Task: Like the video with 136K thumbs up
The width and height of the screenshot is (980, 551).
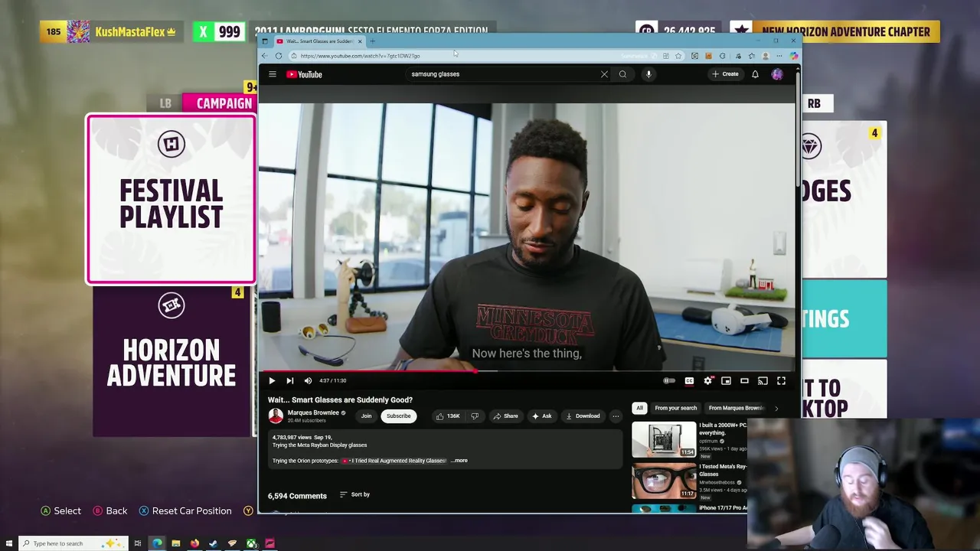Action: pyautogui.click(x=447, y=416)
